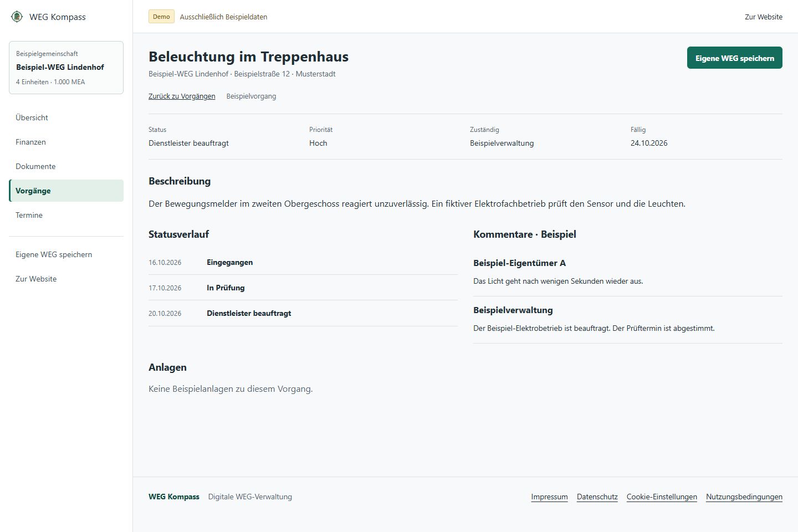Click the due date 24.10.2026
The height and width of the screenshot is (532, 798).
click(x=649, y=143)
